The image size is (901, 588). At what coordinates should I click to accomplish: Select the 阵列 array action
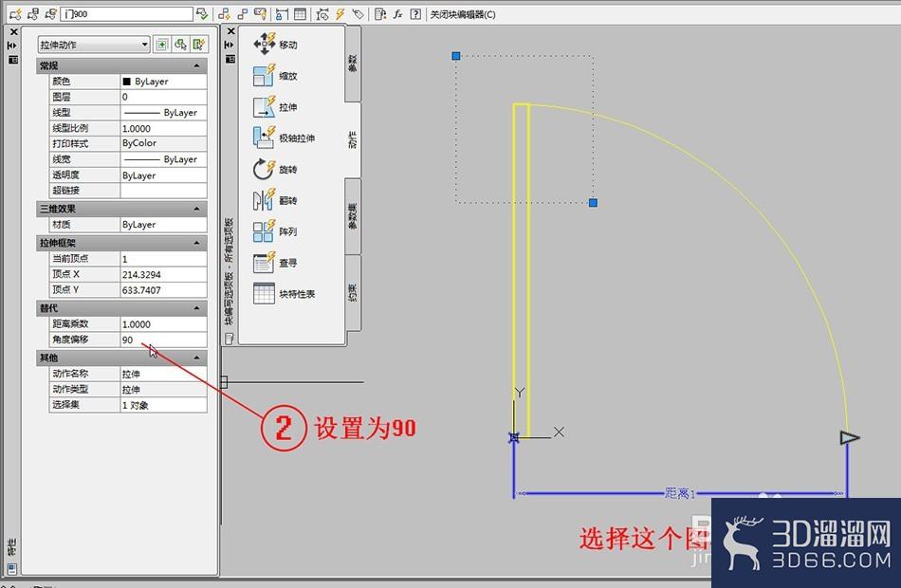click(276, 231)
